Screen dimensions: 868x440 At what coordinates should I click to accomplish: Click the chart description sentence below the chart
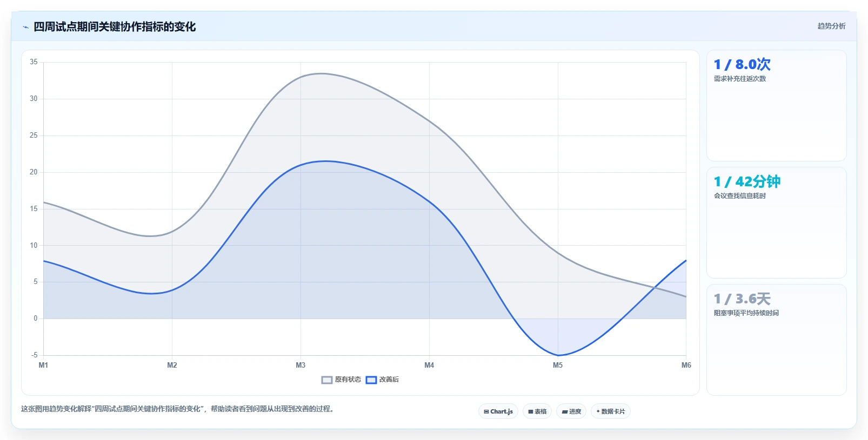(x=178, y=409)
